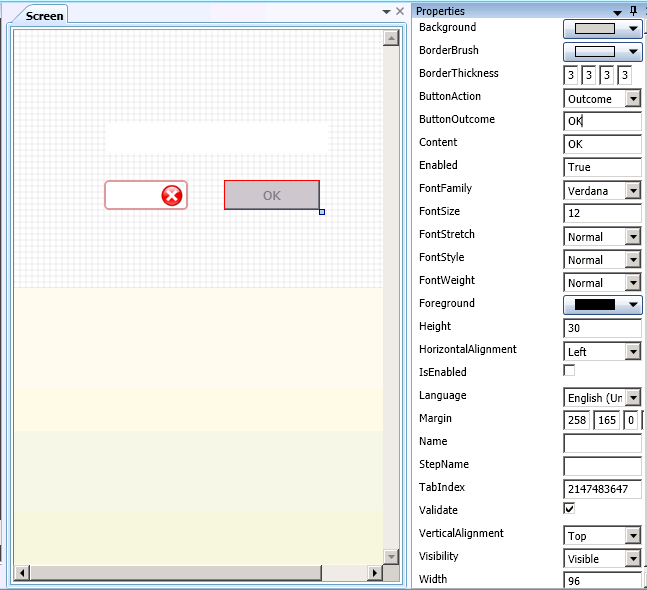
Task: Click the canvas horizontal scroll left arrow
Action: 22,573
